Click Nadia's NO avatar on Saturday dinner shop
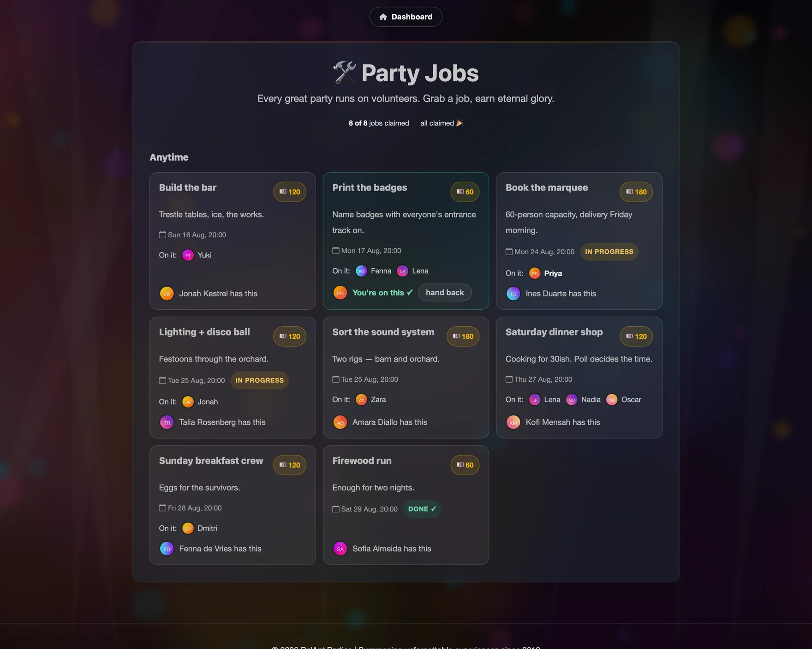This screenshot has width=812, height=649. [572, 400]
